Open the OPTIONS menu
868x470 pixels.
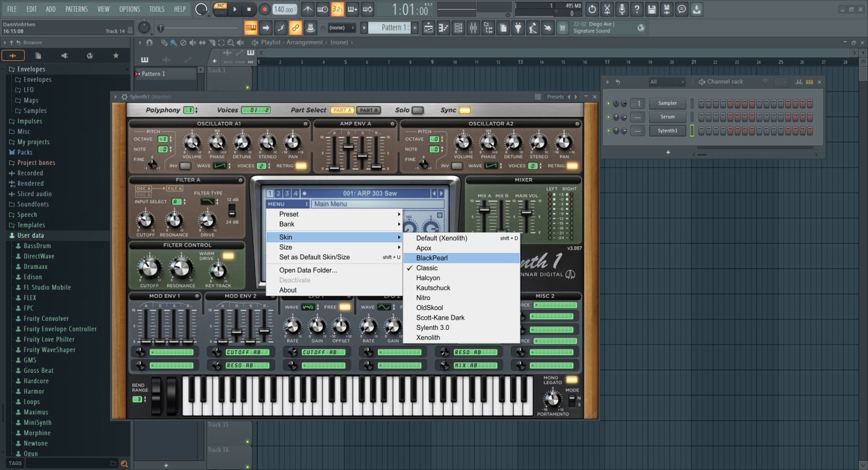129,9
